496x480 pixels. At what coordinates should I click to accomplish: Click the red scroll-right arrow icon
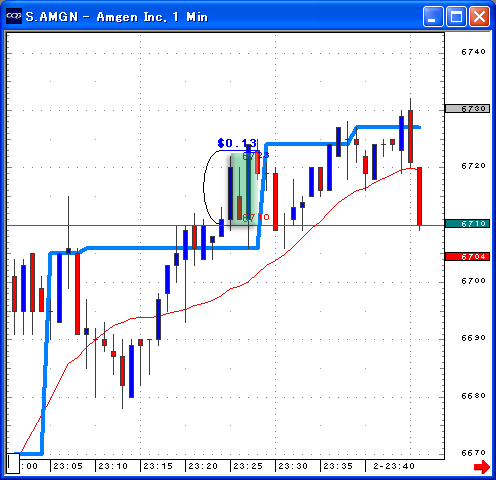[x=482, y=467]
